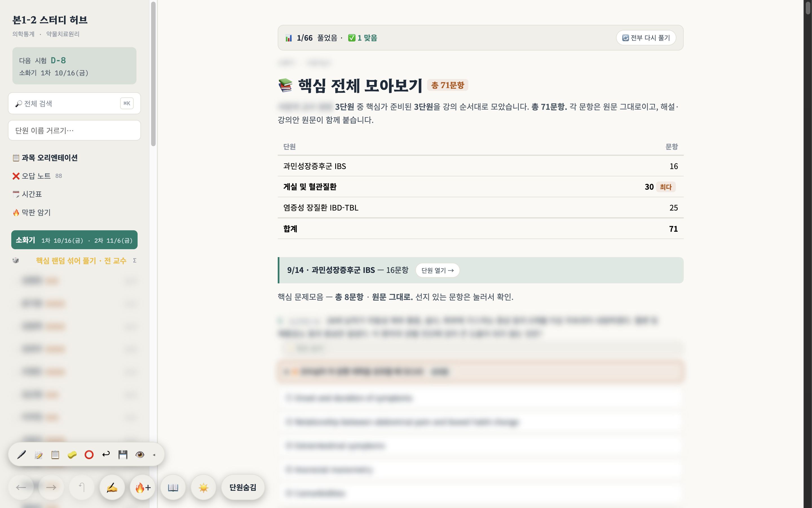The height and width of the screenshot is (508, 812).
Task: Click the fire plus button
Action: tap(143, 487)
